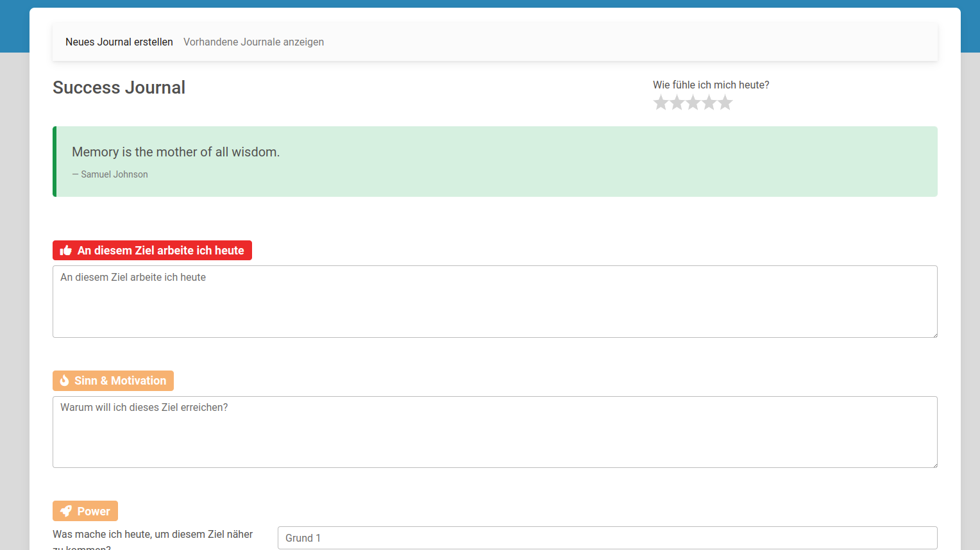Click into the Grund 1 field
This screenshot has height=550, width=980.
tap(607, 538)
